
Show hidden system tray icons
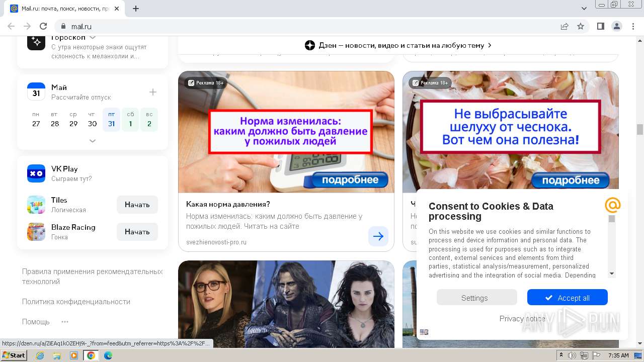click(561, 355)
